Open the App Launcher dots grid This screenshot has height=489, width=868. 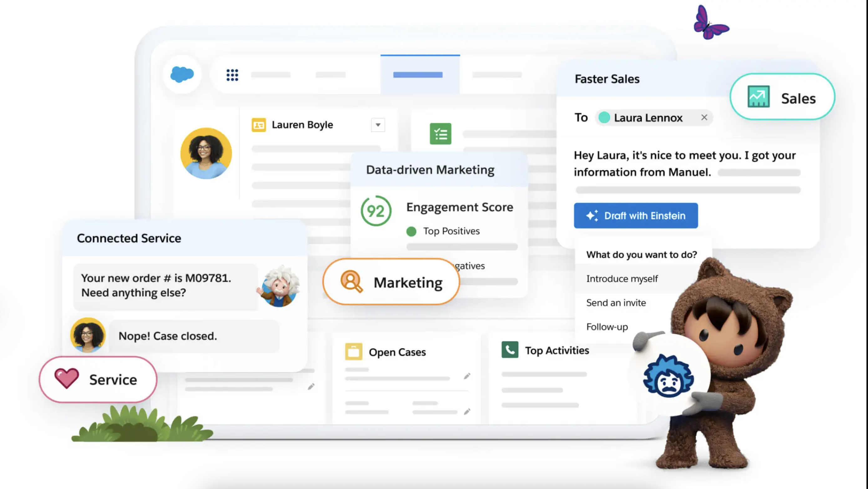(232, 75)
